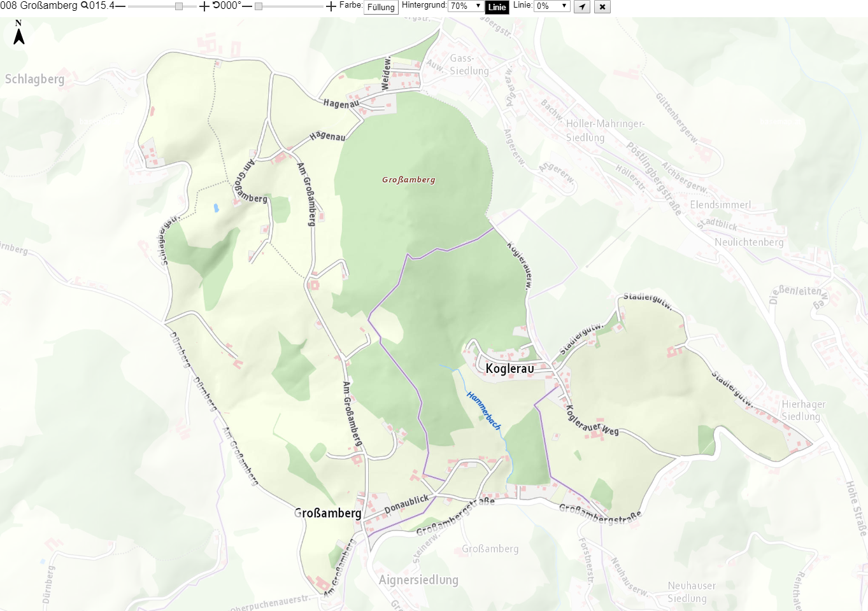This screenshot has width=868, height=611.
Task: Decrease zoom with the minus icon
Action: click(x=120, y=6)
